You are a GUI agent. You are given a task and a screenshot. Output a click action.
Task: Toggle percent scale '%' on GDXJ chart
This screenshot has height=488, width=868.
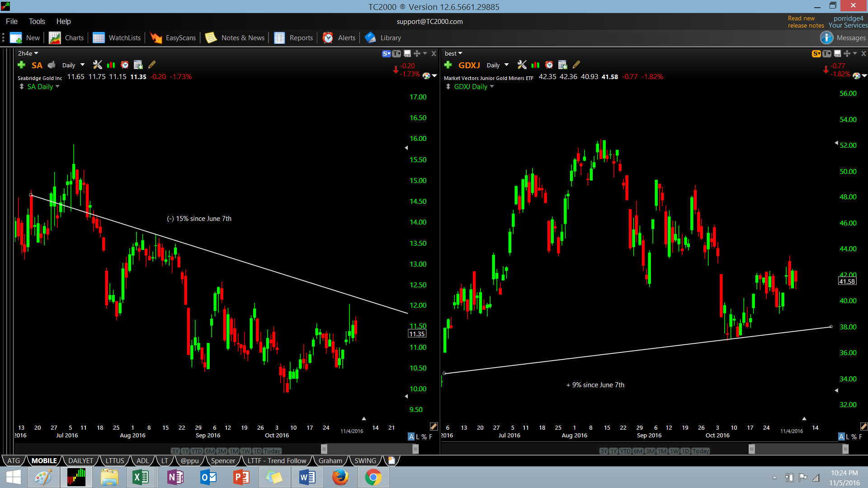point(854,437)
